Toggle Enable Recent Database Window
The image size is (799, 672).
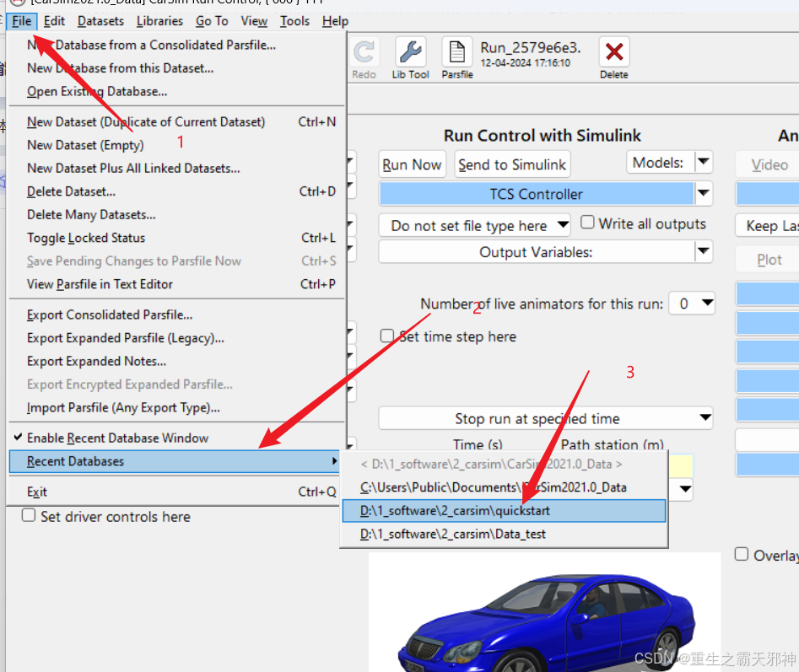pos(176,438)
